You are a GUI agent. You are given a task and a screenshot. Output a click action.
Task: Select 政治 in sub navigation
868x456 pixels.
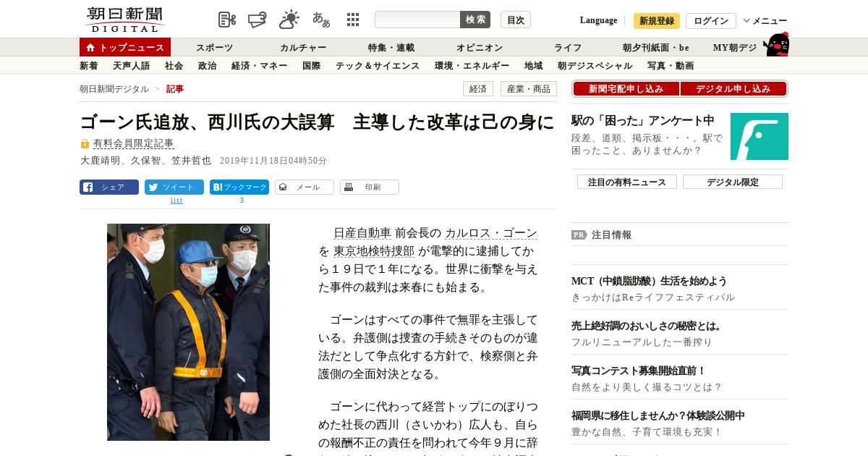pos(208,66)
